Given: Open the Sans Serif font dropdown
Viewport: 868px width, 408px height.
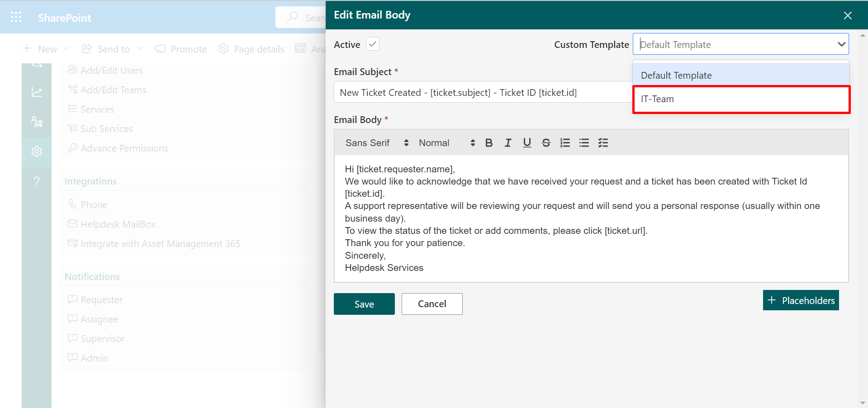Looking at the screenshot, I should [x=377, y=143].
